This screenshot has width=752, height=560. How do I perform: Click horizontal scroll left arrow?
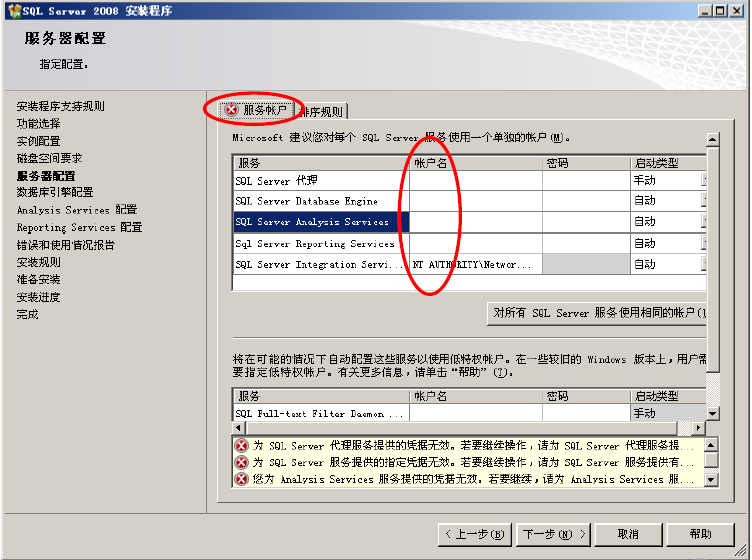[238, 427]
